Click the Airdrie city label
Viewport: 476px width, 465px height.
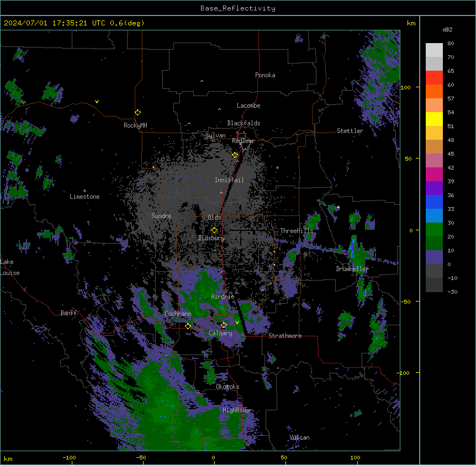click(x=223, y=297)
